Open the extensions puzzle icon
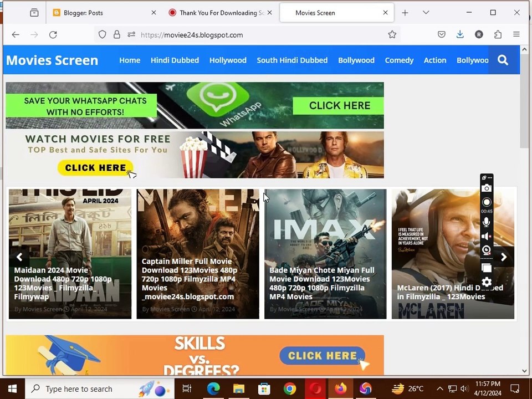Image resolution: width=532 pixels, height=399 pixels. (498, 34)
